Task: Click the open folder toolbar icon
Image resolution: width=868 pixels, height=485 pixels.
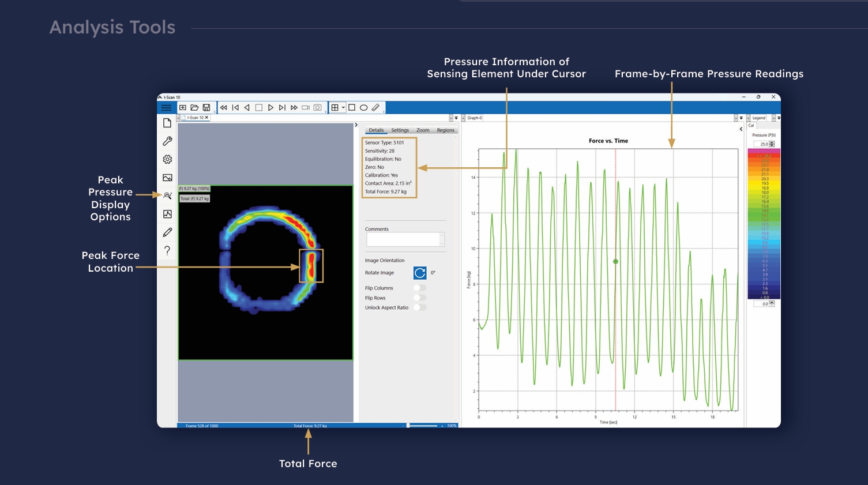Action: click(194, 108)
